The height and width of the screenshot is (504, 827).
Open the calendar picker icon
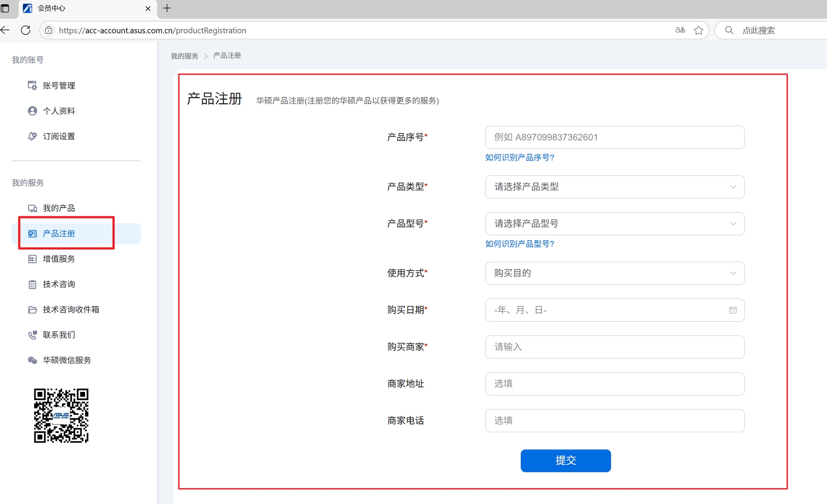tap(733, 310)
